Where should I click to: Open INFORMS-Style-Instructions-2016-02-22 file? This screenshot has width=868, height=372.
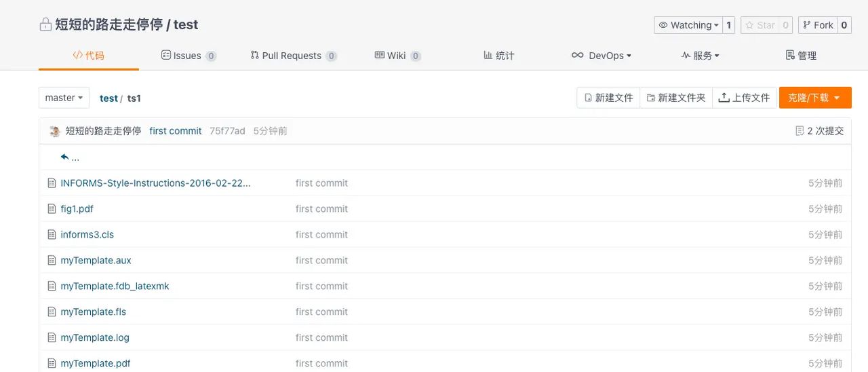[155, 183]
